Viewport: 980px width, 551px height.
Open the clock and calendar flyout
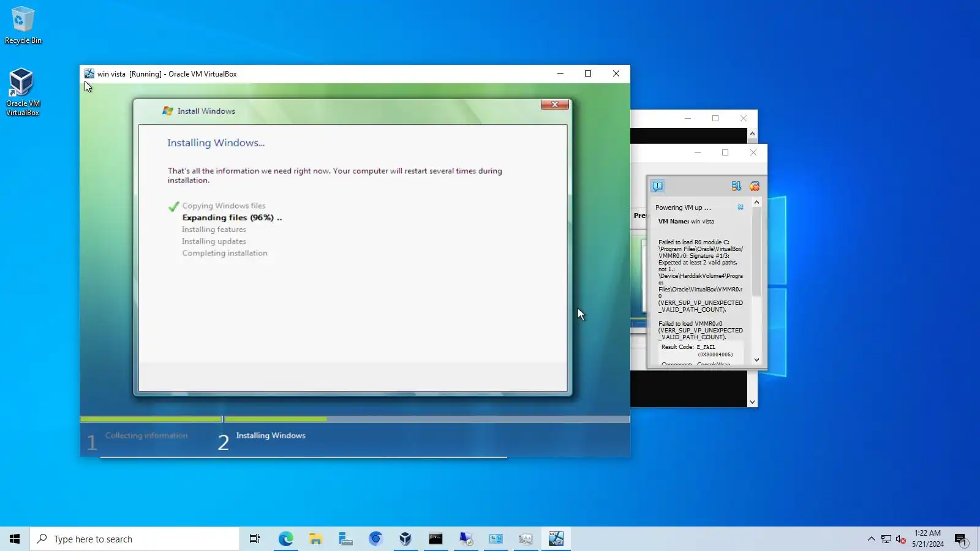tap(927, 539)
